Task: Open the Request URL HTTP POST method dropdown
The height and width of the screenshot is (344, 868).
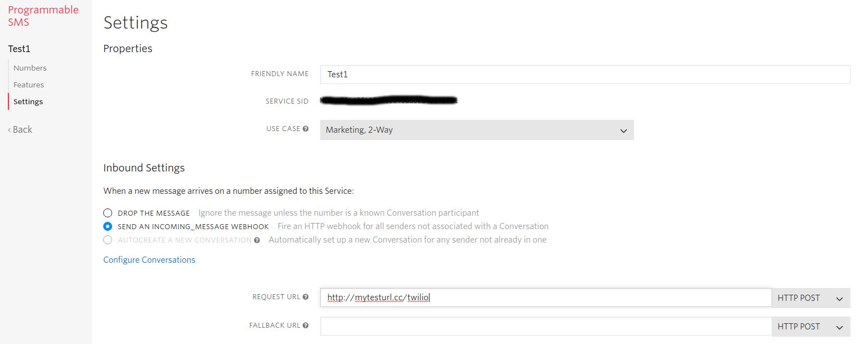Action: (x=810, y=298)
